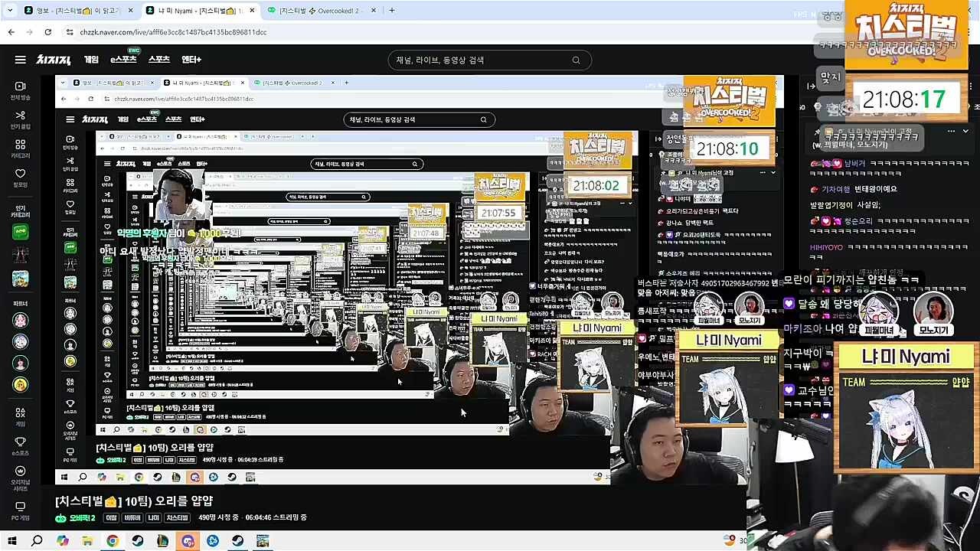The height and width of the screenshot is (551, 980).
Task: View site information icon in the address bar
Action: click(70, 32)
